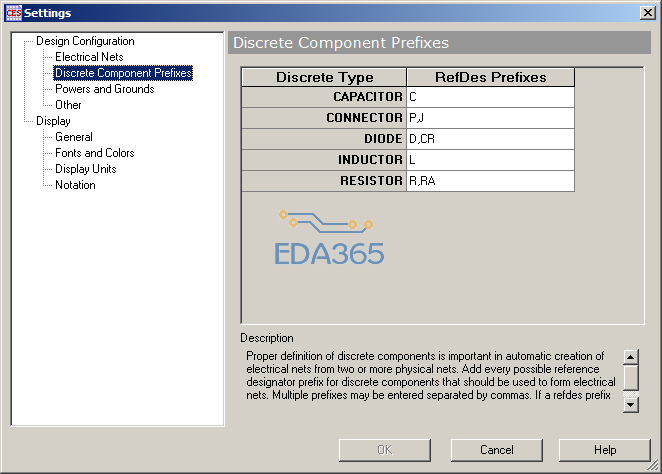Click the Help button

click(604, 450)
